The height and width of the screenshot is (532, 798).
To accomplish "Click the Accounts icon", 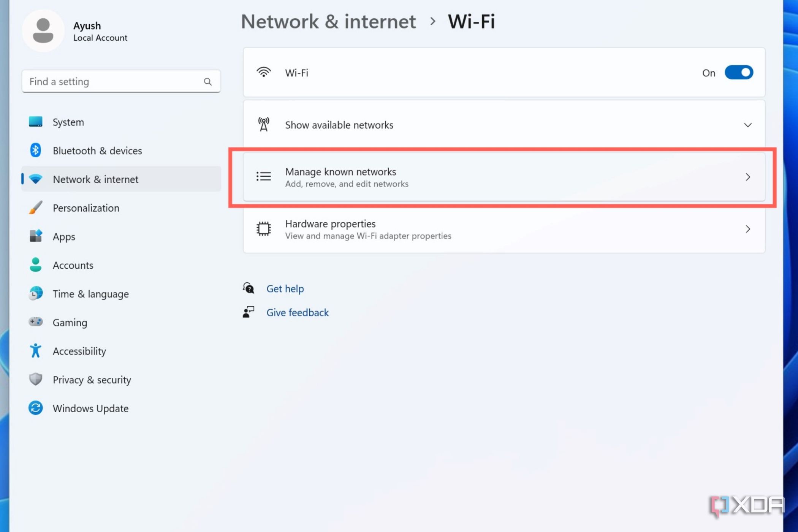I will coord(35,265).
